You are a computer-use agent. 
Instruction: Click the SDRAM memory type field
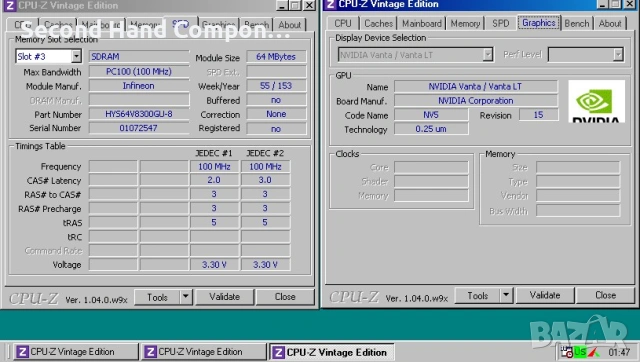(x=139, y=56)
